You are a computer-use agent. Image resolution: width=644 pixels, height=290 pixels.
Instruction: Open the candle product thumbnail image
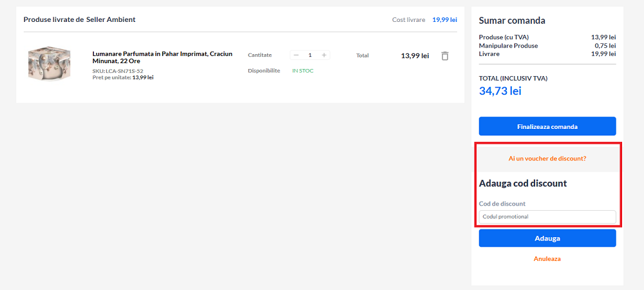[x=49, y=63]
